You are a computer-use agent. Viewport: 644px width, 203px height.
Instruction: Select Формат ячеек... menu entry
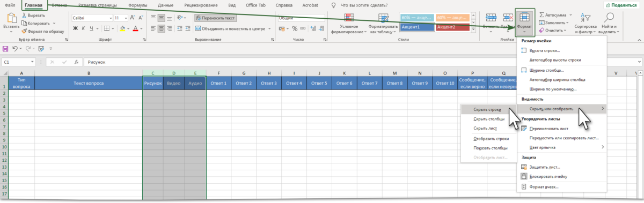(544, 187)
